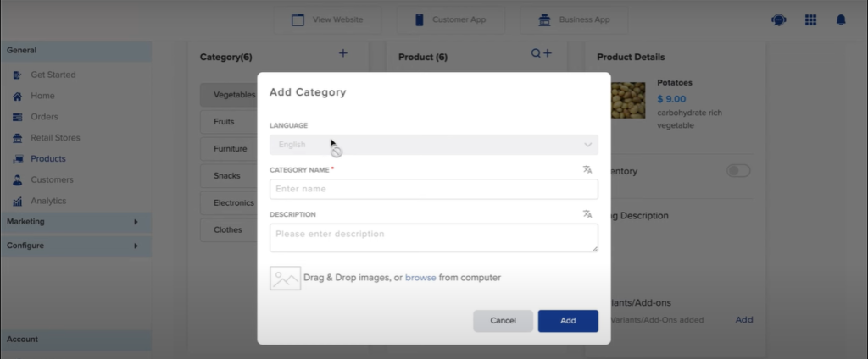Click the Add link for Variants/Add-ons
868x359 pixels.
pos(744,320)
